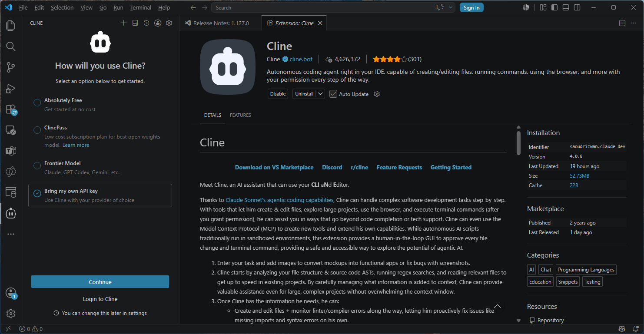Toggle the Auto Update checkbox
The image size is (644, 334).
[333, 94]
